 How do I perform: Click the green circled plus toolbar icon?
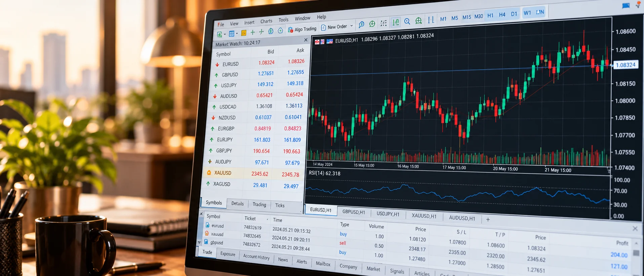[x=372, y=24]
